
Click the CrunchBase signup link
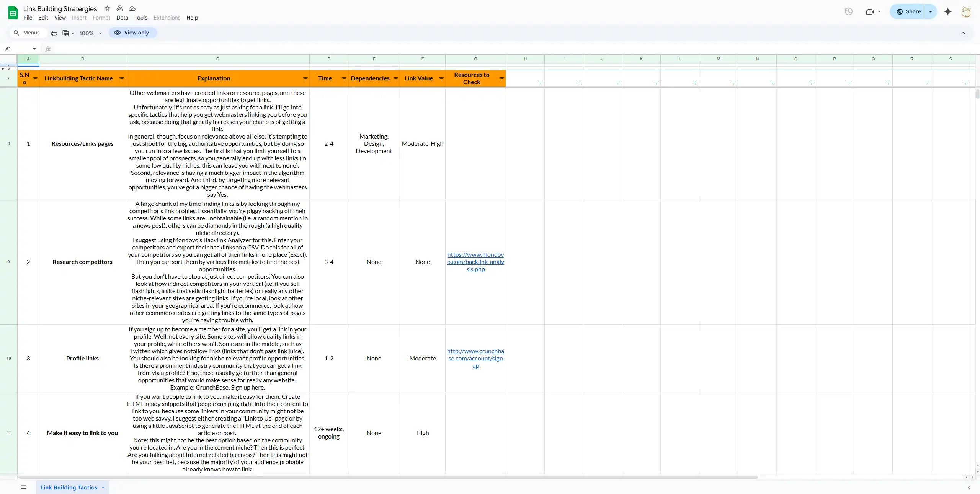click(x=475, y=358)
